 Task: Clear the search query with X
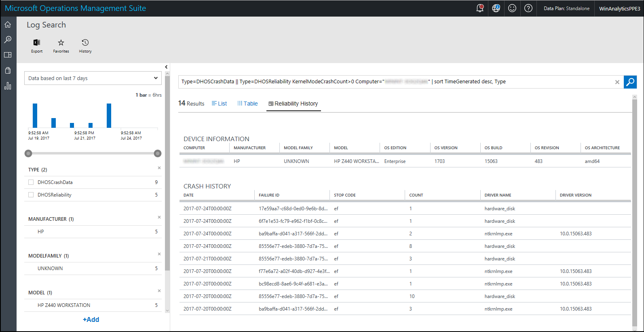click(617, 82)
